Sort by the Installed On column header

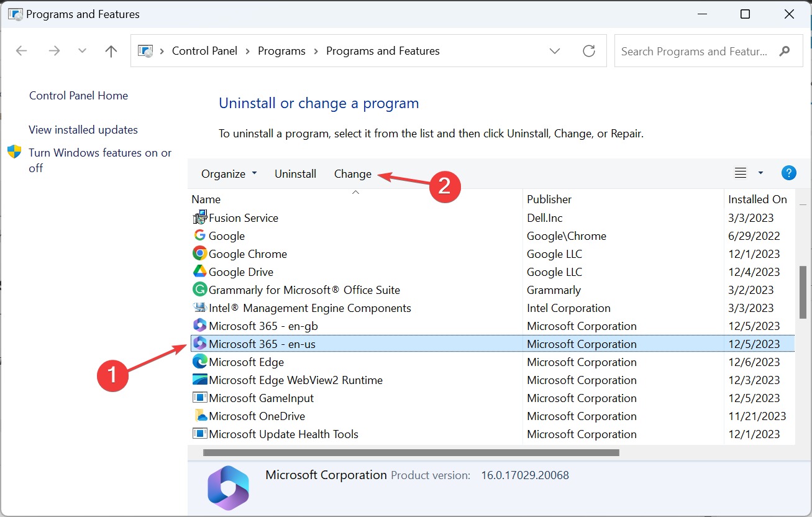[759, 199]
